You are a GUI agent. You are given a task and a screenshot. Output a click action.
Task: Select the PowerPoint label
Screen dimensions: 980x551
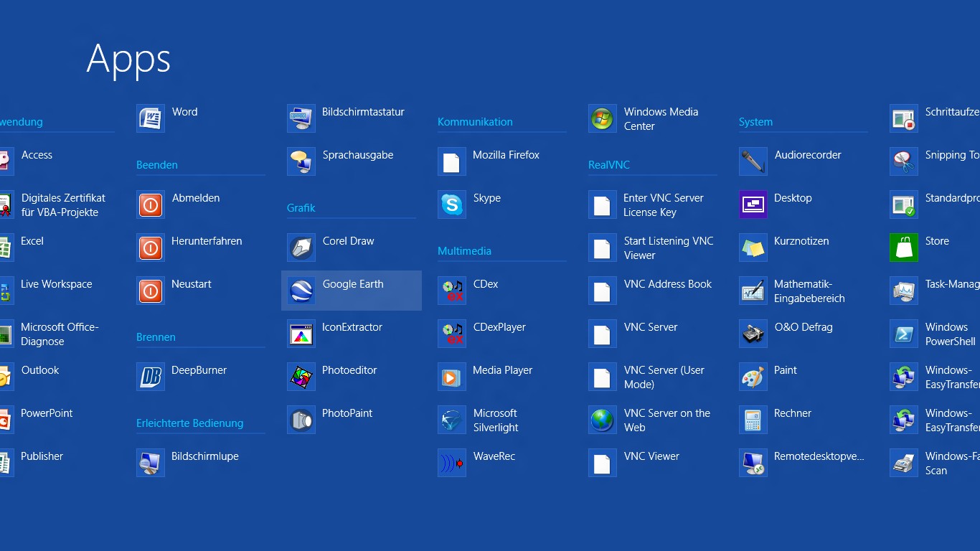click(47, 413)
